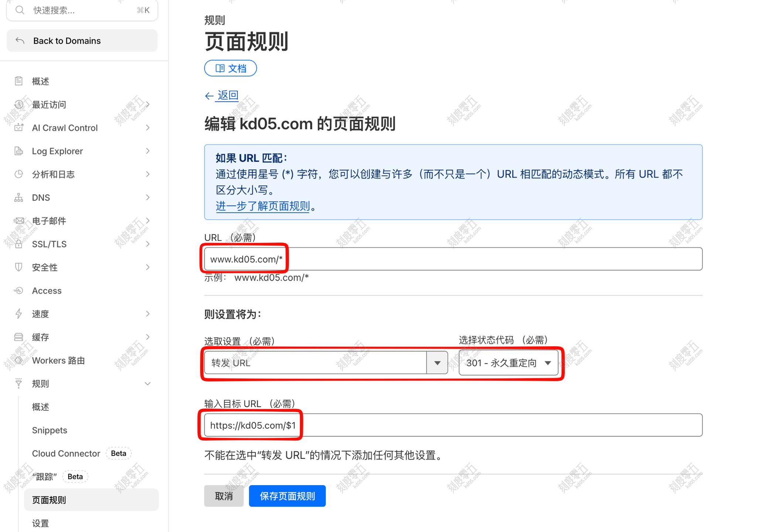Viewport: 769px width, 532px height.
Task: Open Cloud Connector Beta item
Action: (x=66, y=453)
